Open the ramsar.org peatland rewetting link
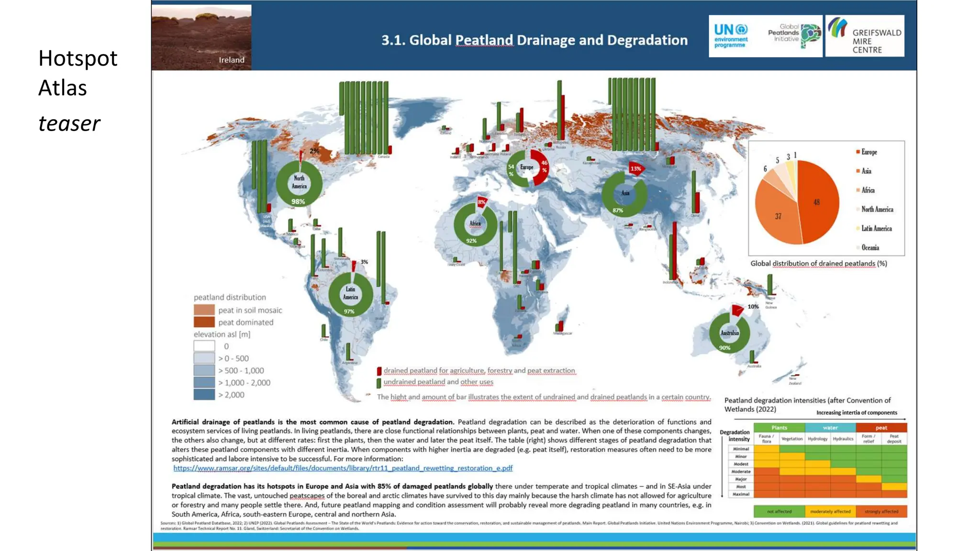The width and height of the screenshot is (980, 551). (343, 468)
